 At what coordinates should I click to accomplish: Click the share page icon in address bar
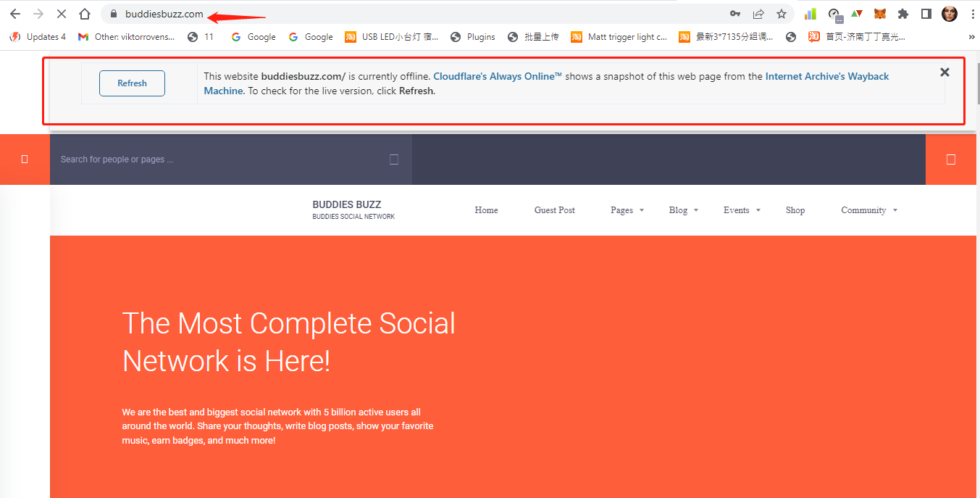tap(758, 14)
